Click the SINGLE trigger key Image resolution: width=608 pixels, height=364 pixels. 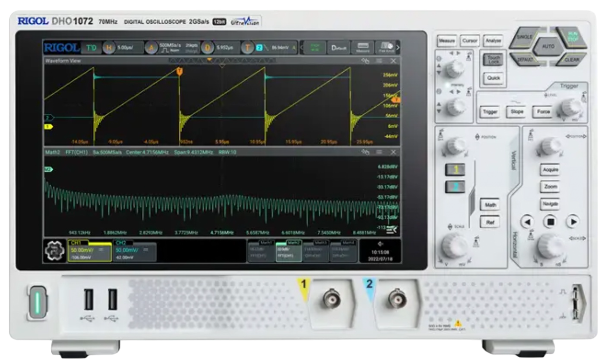(x=524, y=37)
